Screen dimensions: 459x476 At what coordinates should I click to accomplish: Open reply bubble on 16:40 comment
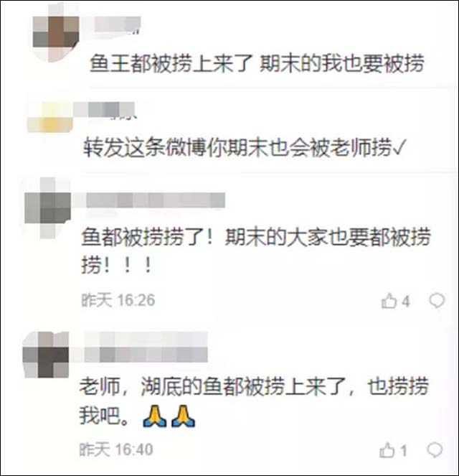[x=435, y=450]
